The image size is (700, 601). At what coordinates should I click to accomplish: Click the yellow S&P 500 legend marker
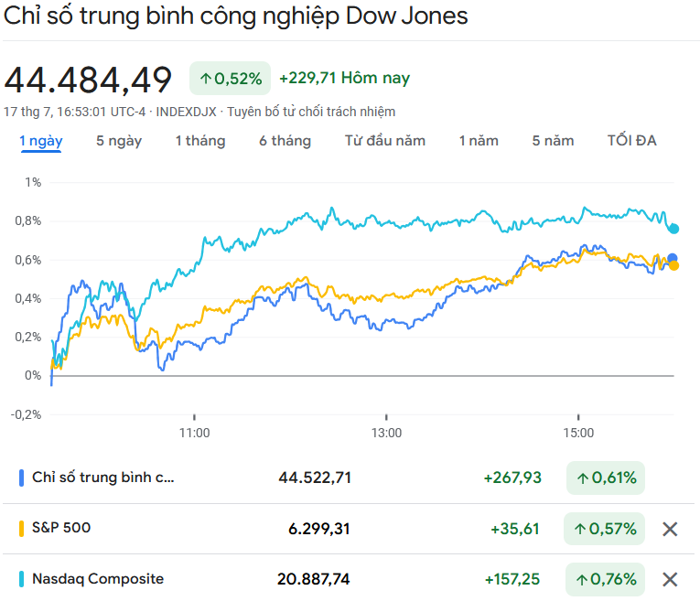pyautogui.click(x=21, y=529)
